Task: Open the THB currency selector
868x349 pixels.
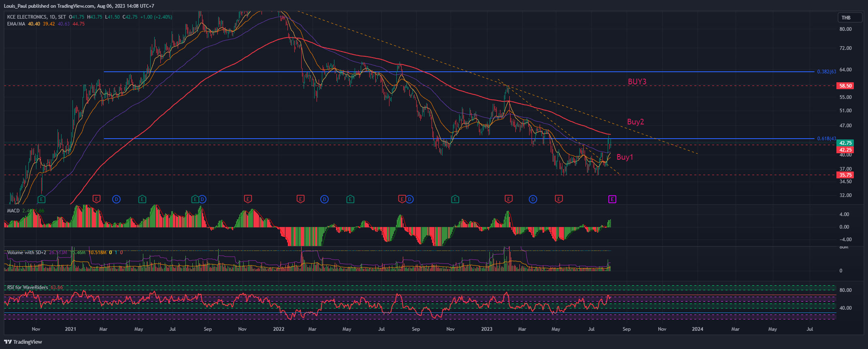Action: [x=849, y=17]
